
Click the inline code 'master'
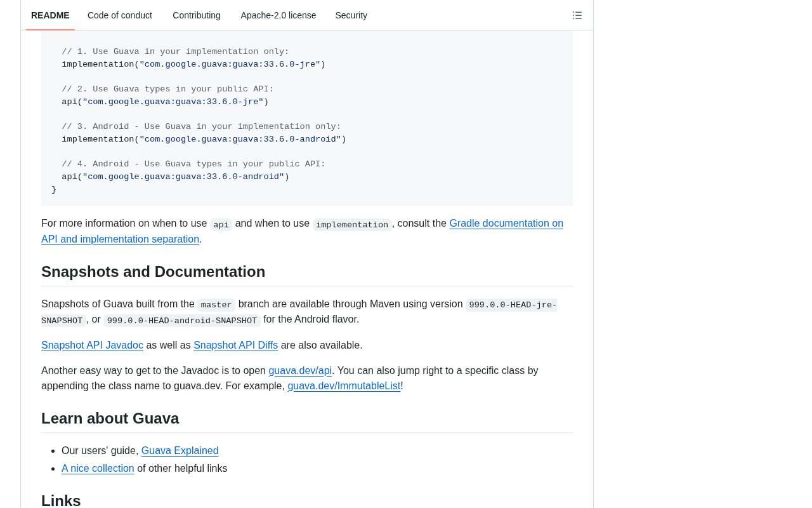[x=216, y=305]
